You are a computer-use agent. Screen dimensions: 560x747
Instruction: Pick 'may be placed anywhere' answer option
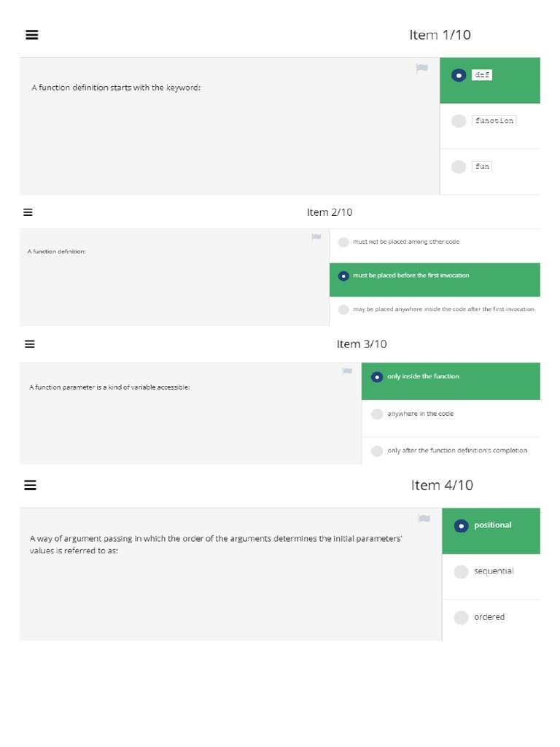tap(343, 310)
